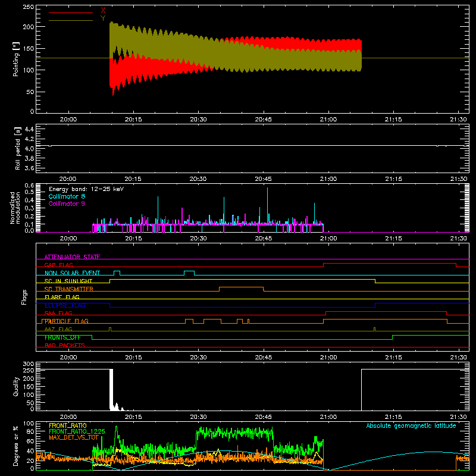Image resolution: width=476 pixels, height=476 pixels.
Task: Click 21:00 tick under Pointing plot
Action: pyautogui.click(x=328, y=120)
